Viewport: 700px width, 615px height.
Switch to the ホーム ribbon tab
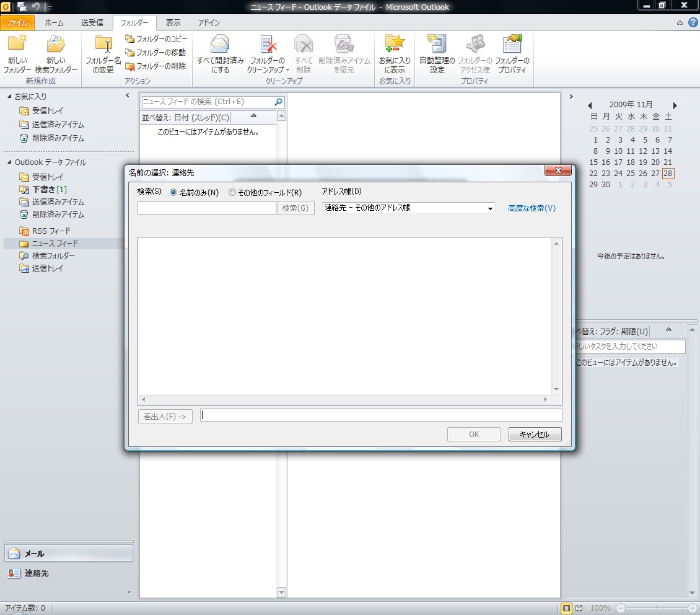[54, 23]
